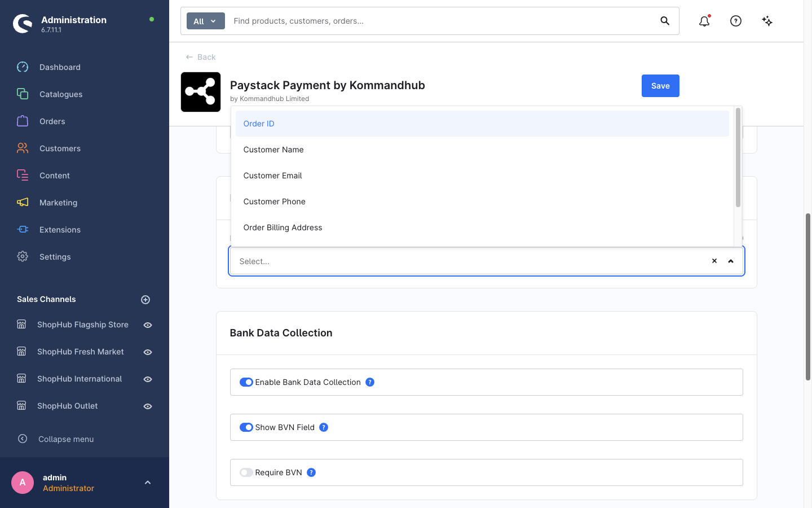This screenshot has height=508, width=812.
Task: Open the help question mark icon
Action: coord(736,21)
